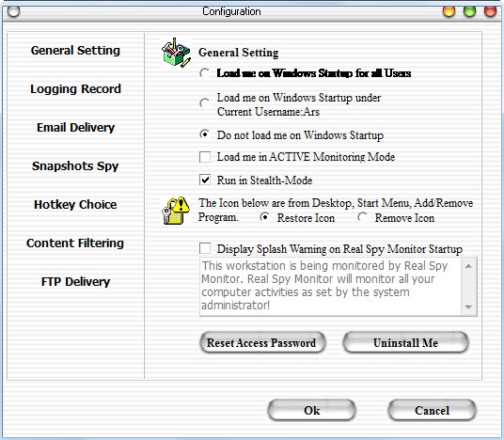Click warning text scrollbar up arrow
Viewport: 504px width, 440px height.
pos(468,266)
